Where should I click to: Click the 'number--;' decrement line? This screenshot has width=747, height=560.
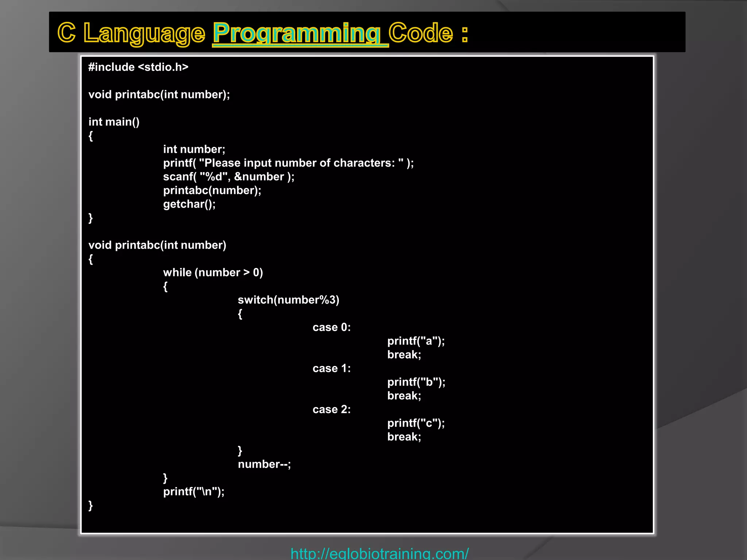(264, 464)
